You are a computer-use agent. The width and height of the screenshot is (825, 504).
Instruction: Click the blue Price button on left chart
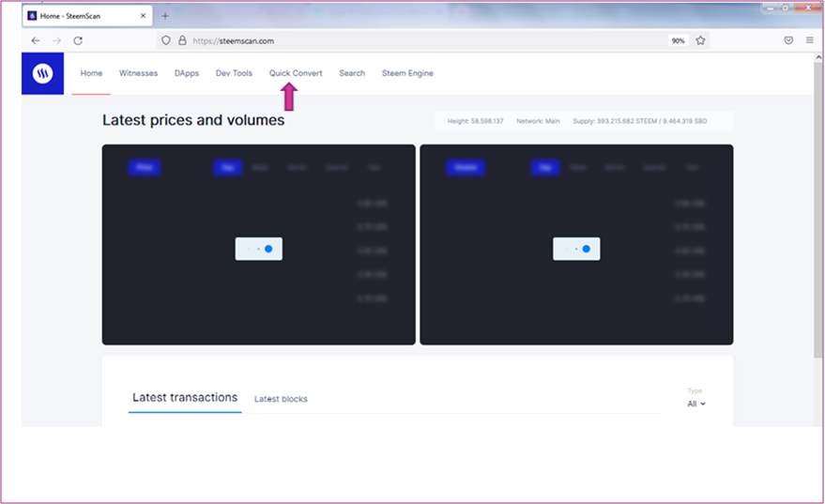[145, 167]
